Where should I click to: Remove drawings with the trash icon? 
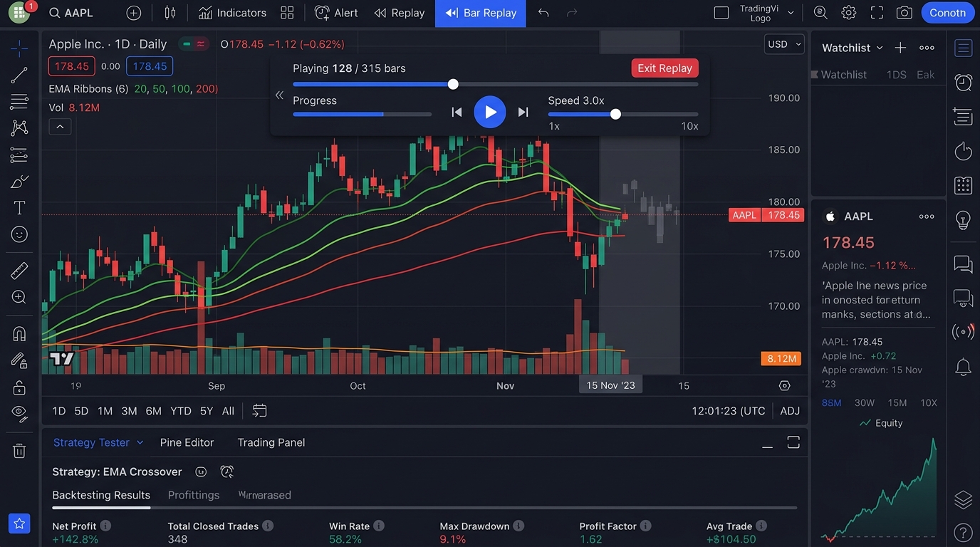[19, 451]
